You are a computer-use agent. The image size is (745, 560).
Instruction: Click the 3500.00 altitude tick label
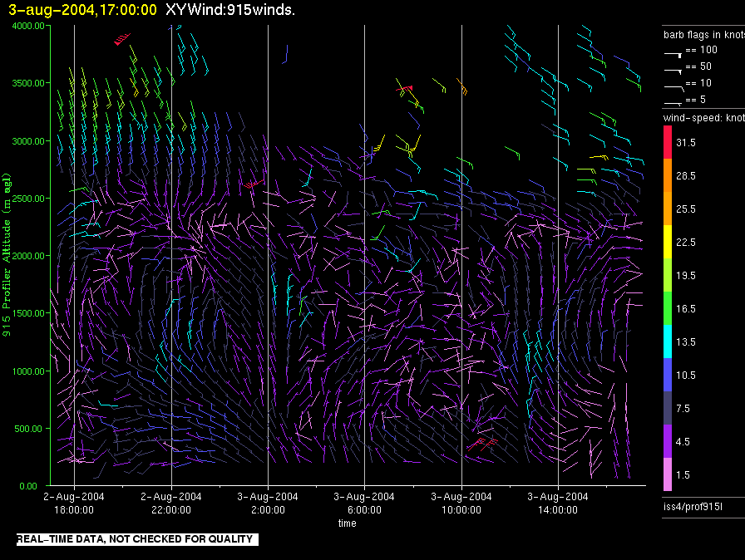[x=28, y=83]
